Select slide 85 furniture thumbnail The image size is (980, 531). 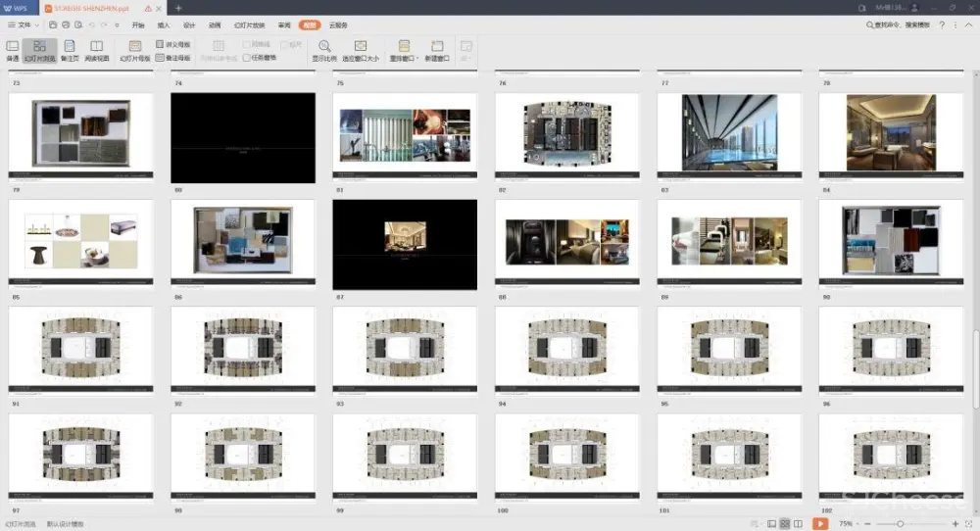[x=80, y=244]
